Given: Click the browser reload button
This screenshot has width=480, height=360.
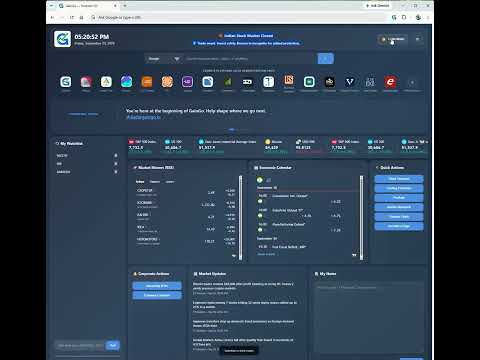Looking at the screenshot, I should click(72, 17).
